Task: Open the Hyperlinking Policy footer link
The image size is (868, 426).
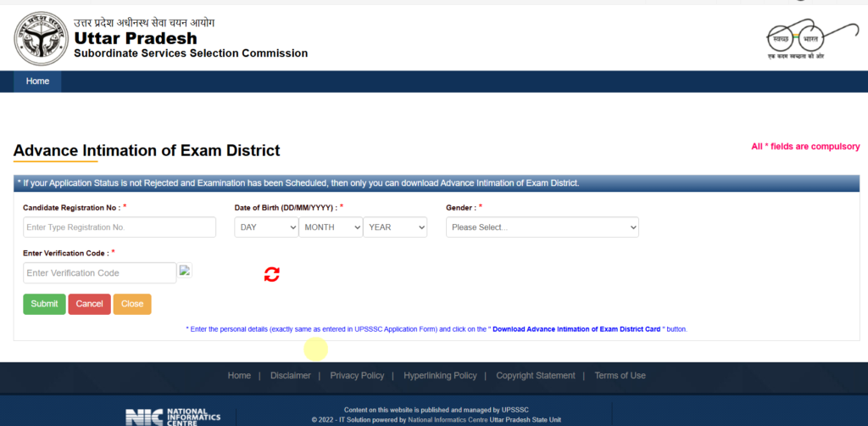Action: point(440,376)
